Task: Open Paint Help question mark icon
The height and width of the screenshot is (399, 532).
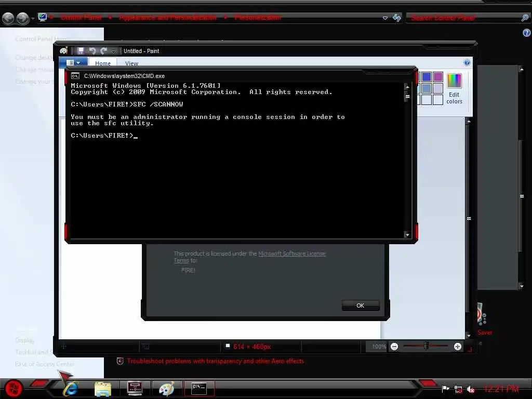Action: point(467,62)
